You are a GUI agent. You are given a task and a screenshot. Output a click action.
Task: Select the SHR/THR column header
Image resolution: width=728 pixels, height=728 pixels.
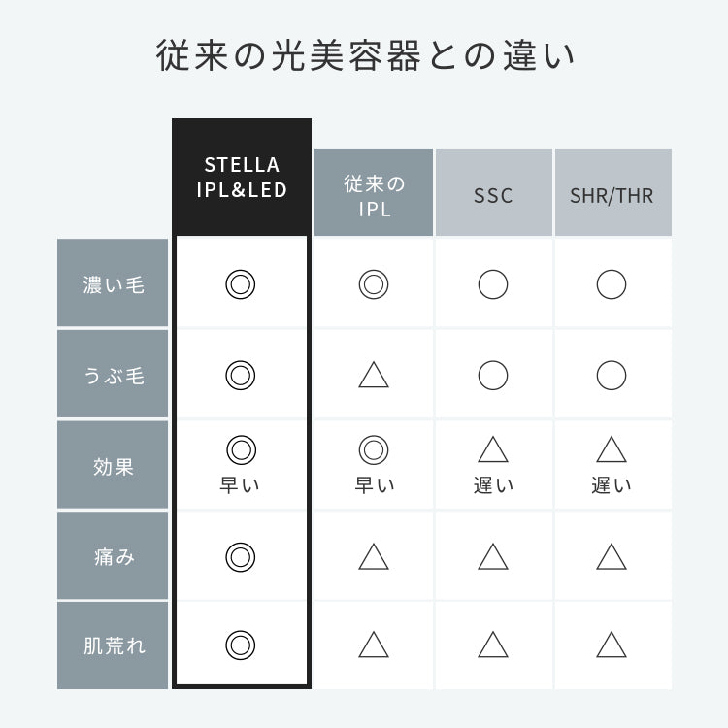612,194
